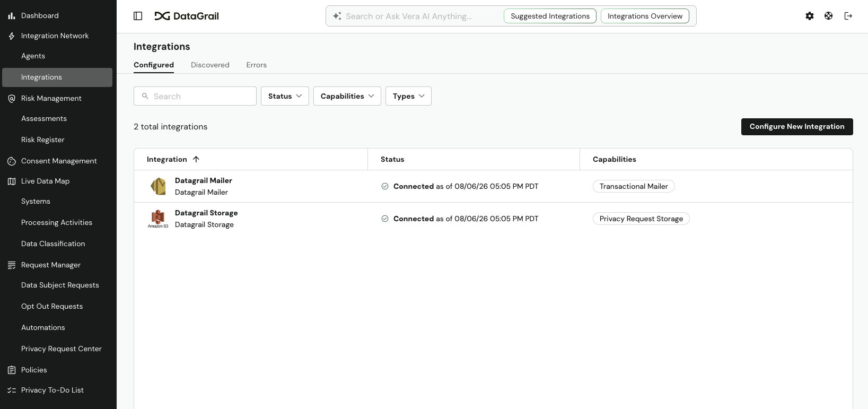Click Datagrail Storage connected checkmark icon

click(x=385, y=219)
